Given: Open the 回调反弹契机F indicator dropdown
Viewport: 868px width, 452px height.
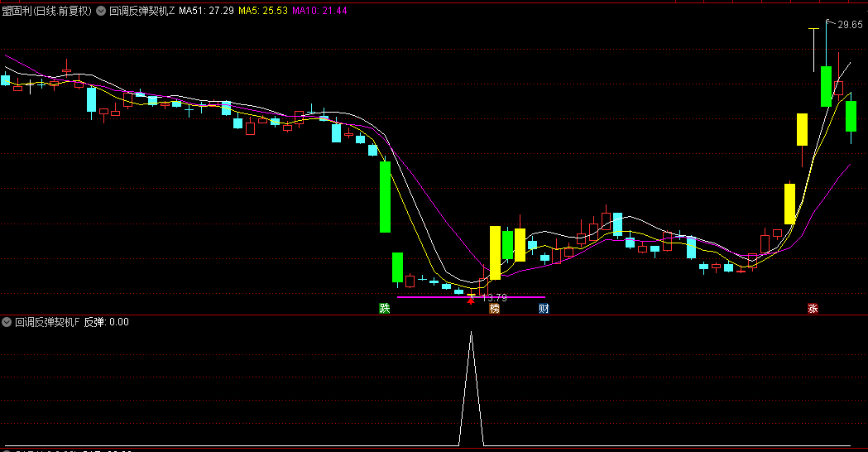Looking at the screenshot, I should pos(7,322).
